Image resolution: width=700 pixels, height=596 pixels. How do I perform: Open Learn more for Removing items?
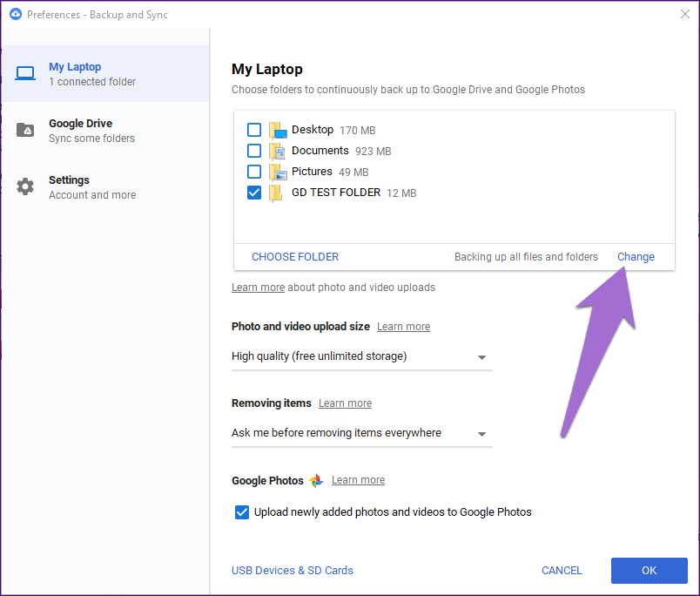[345, 403]
